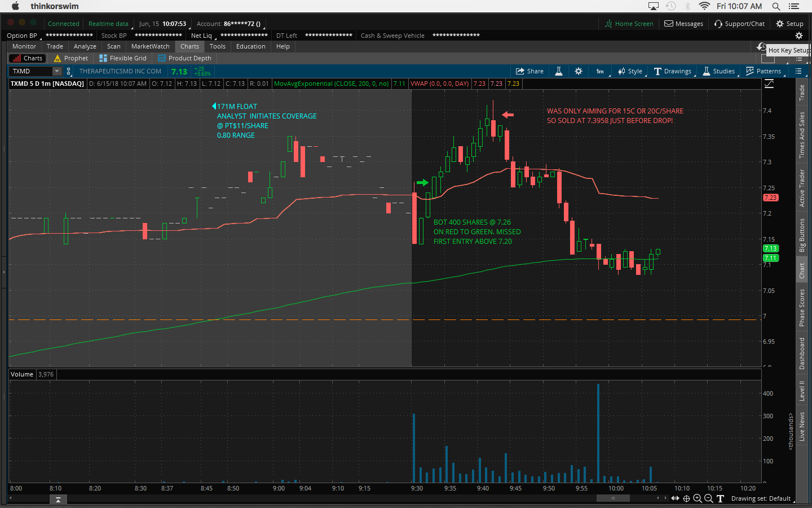The image size is (812, 508).
Task: Open the Level II side tab
Action: (x=802, y=391)
